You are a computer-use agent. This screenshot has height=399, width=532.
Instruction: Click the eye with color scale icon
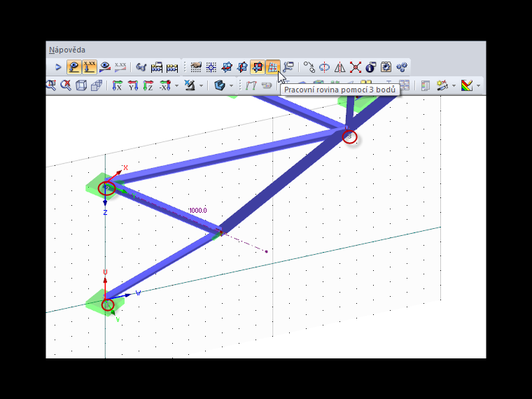[x=105, y=67]
